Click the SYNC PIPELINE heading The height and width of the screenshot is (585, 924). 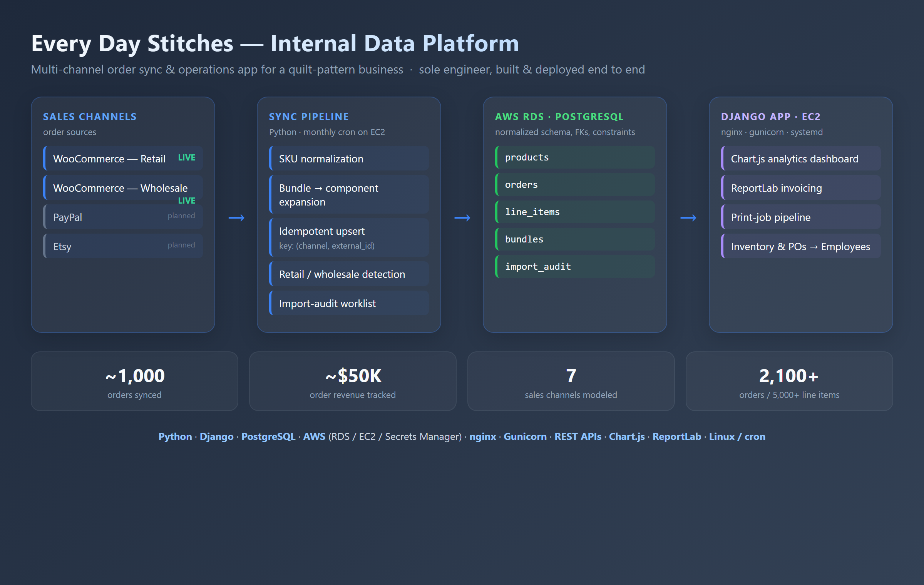coord(309,117)
